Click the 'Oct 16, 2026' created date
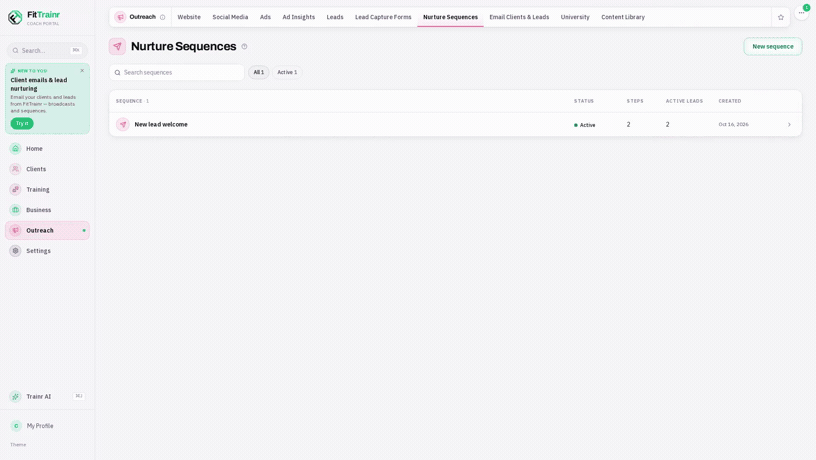This screenshot has width=816, height=460. pyautogui.click(x=733, y=125)
